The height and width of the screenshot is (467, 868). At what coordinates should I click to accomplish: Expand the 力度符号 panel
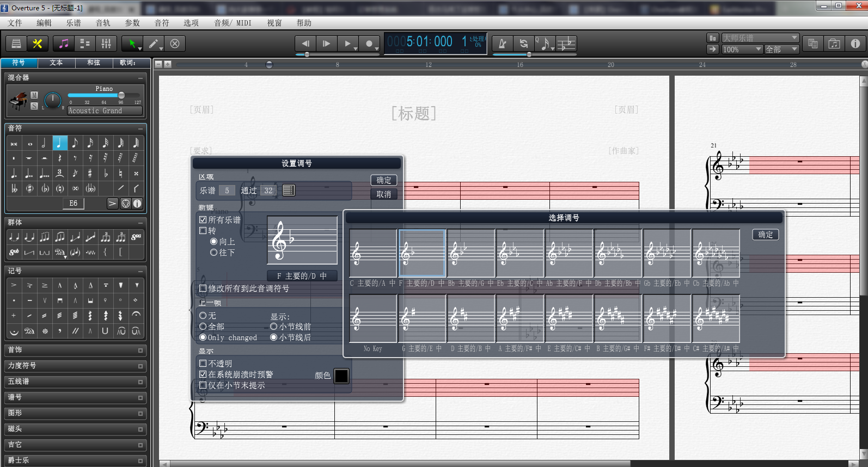(x=75, y=366)
